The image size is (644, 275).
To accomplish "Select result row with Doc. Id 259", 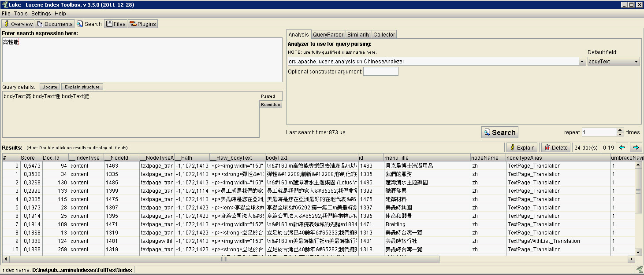I will [x=318, y=249].
